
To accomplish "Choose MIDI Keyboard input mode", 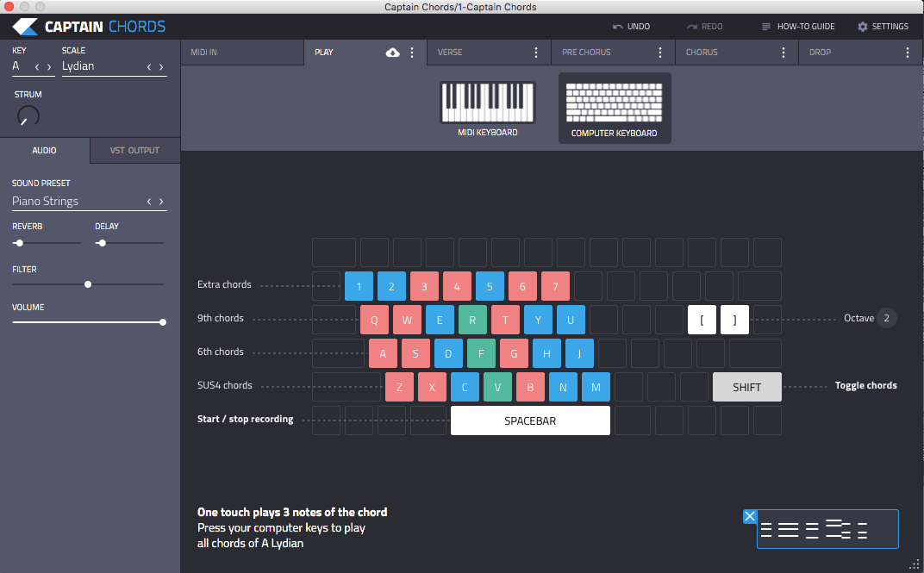I will point(488,109).
